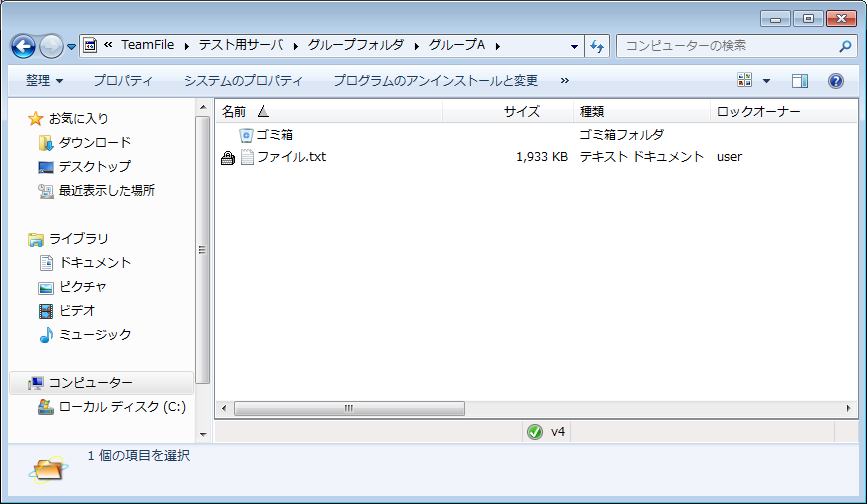
Task: Open the view options dropdown arrow
Action: [x=767, y=80]
